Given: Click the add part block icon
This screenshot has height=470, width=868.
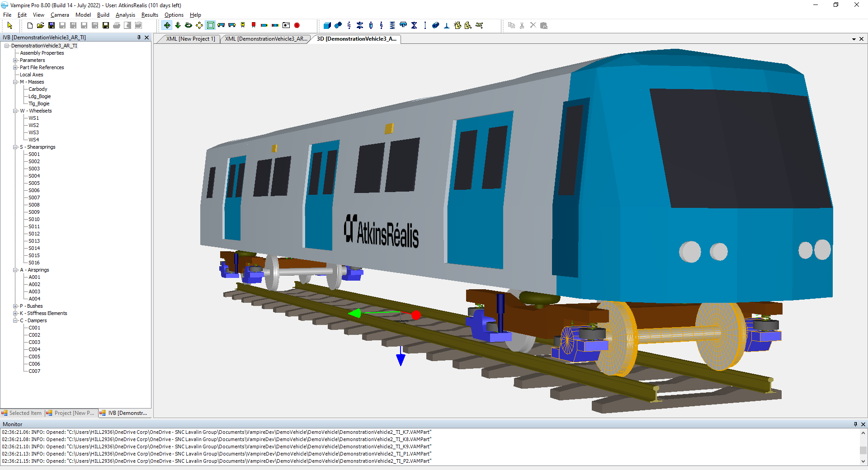Looking at the screenshot, I should [468, 25].
